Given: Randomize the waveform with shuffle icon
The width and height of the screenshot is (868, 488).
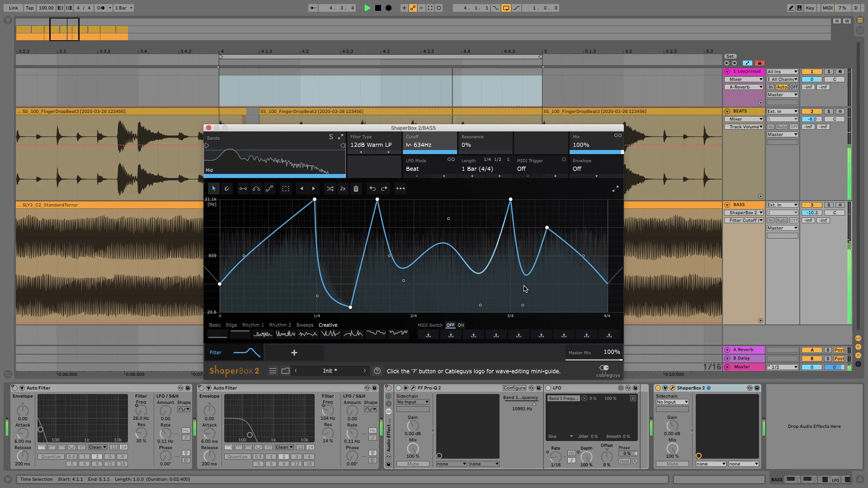Looking at the screenshot, I should (x=330, y=189).
